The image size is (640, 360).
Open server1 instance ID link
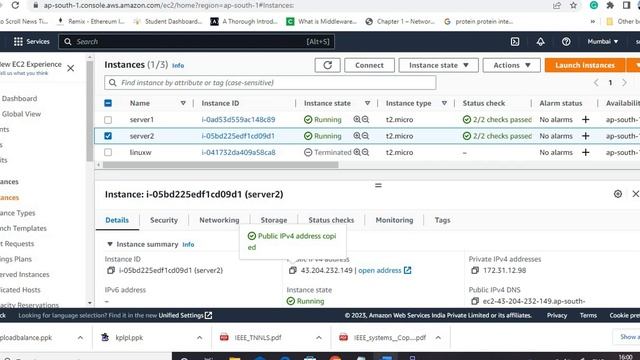(238, 120)
